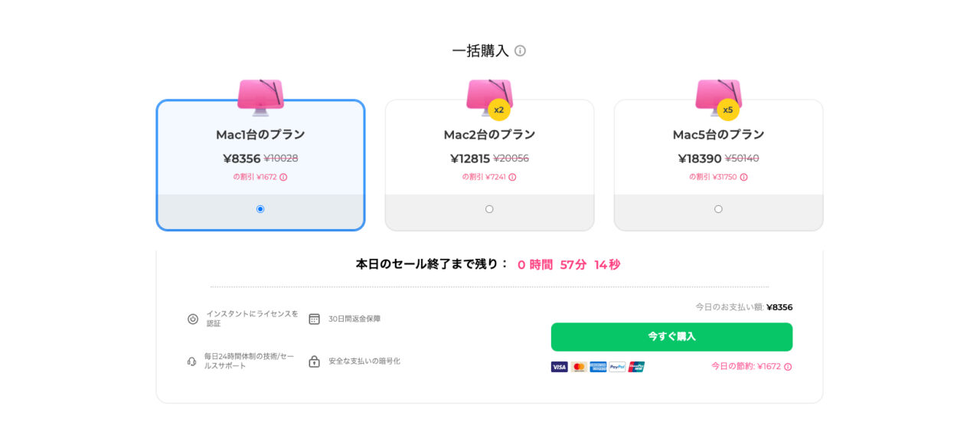Click info icon next to の割引 ¥1672

coord(283,177)
